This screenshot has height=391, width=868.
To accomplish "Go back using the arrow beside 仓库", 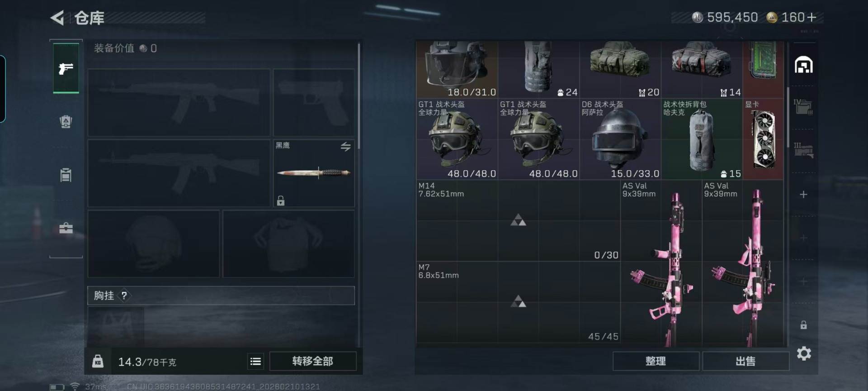I will (x=57, y=18).
